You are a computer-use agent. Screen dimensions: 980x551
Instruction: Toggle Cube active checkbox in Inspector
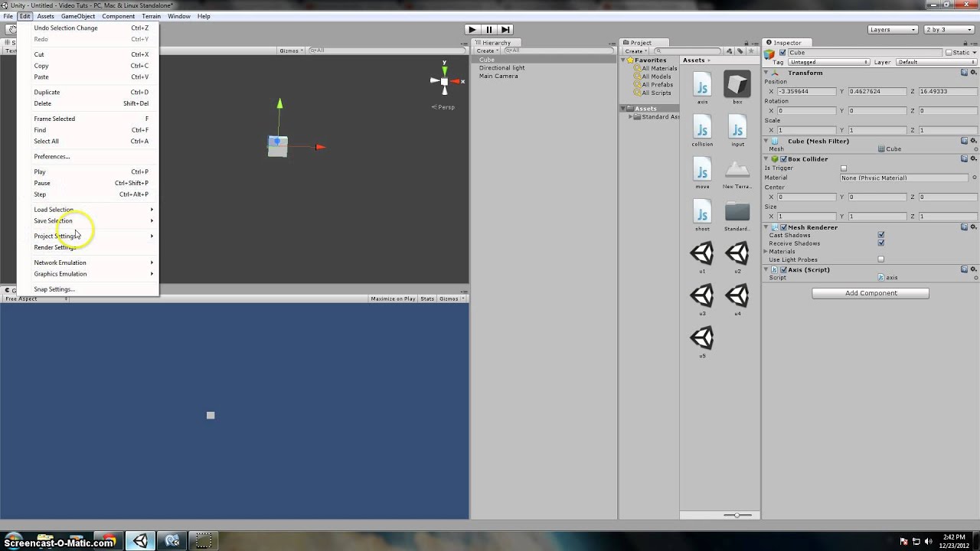coord(782,53)
